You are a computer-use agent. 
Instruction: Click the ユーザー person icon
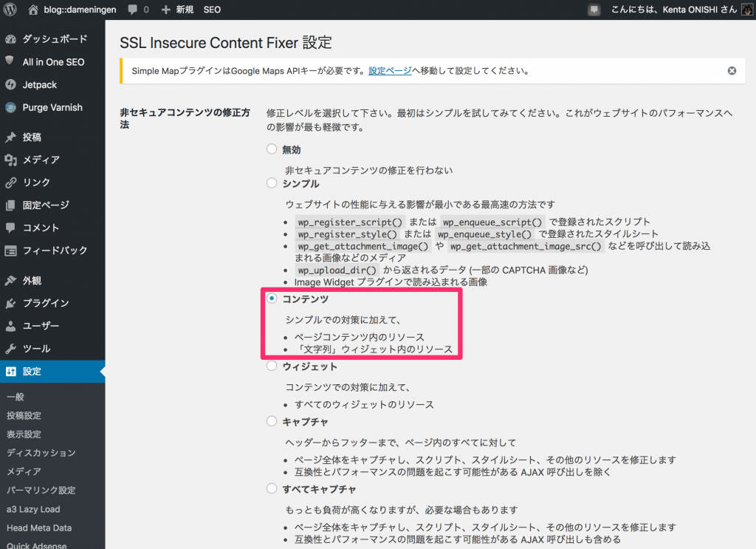tap(12, 325)
